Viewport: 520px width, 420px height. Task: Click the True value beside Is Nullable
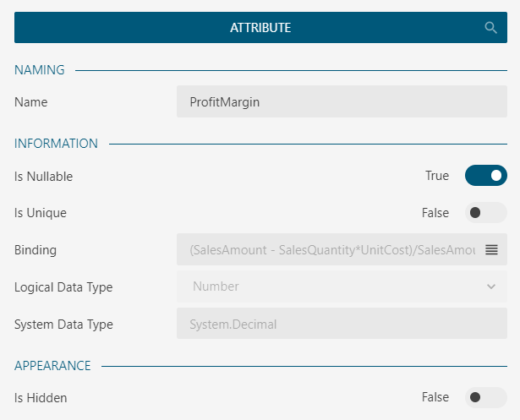[x=437, y=176]
